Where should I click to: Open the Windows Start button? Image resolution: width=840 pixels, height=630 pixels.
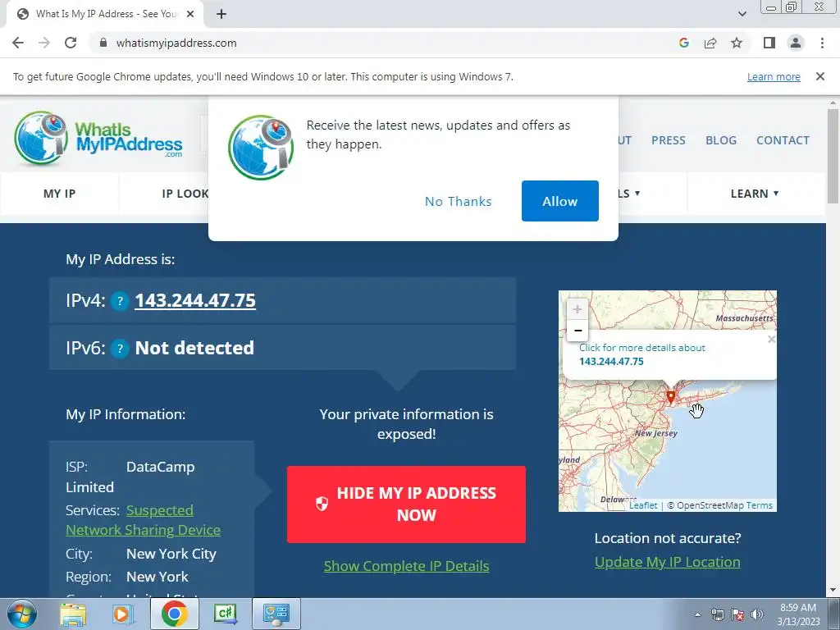pyautogui.click(x=21, y=614)
